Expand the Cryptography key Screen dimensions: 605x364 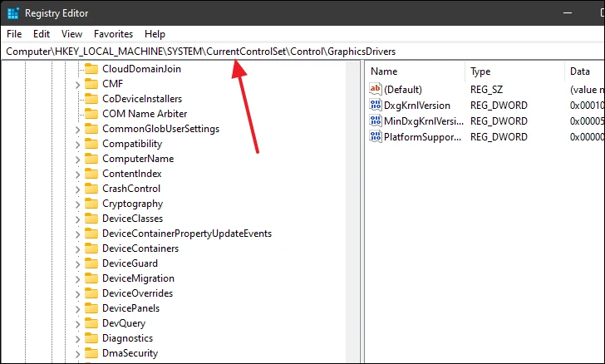(77, 204)
